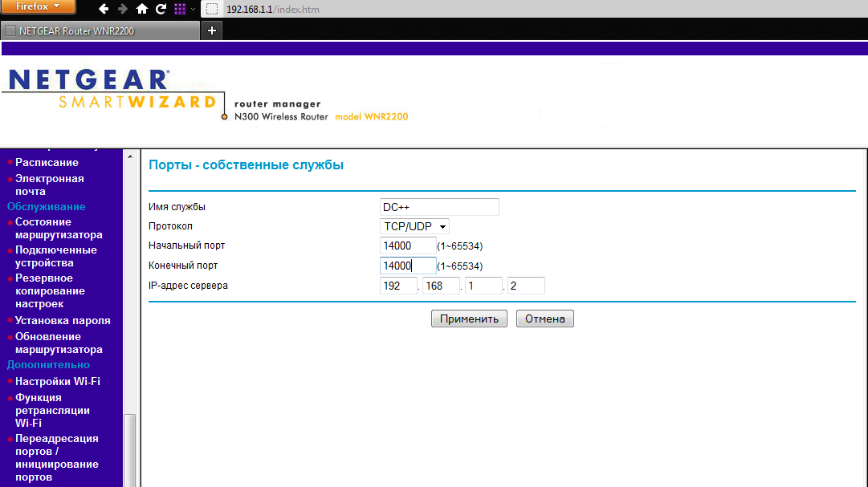The height and width of the screenshot is (487, 868).
Task: Click the heading Порты - собственные службы
Action: point(246,165)
